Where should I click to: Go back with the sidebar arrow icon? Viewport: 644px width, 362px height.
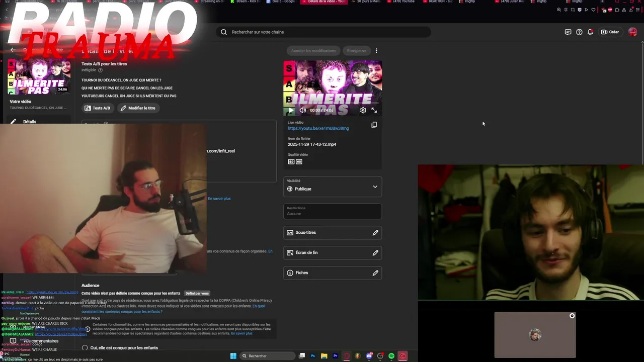coord(13,50)
